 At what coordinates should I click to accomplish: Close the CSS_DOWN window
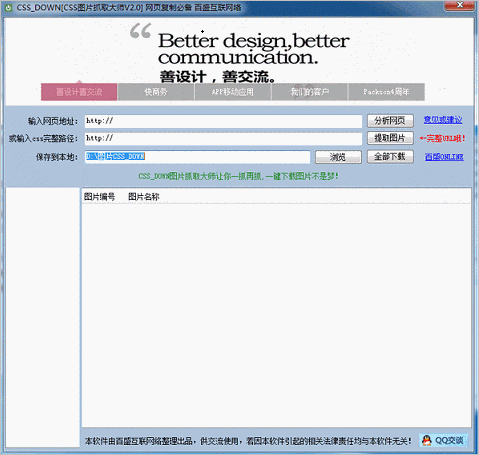click(460, 5)
